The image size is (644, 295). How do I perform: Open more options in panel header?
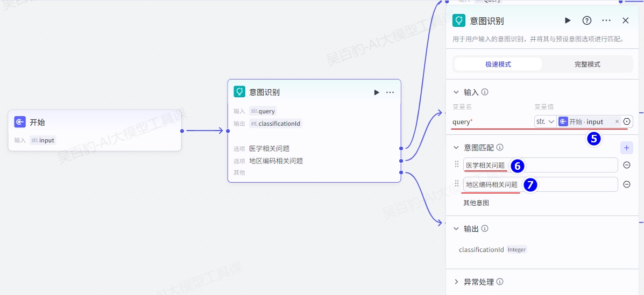[606, 20]
